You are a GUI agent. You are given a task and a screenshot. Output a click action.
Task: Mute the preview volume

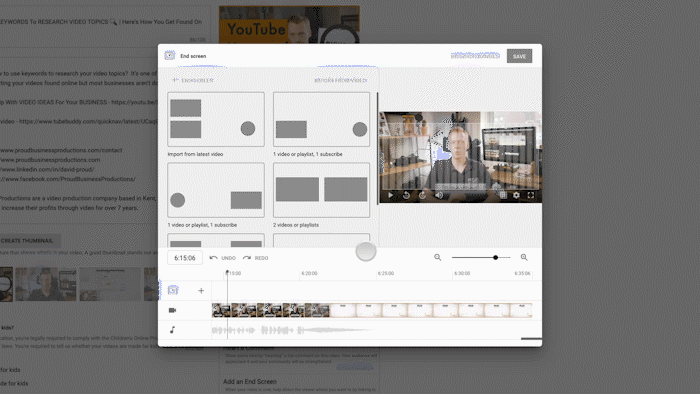pyautogui.click(x=439, y=195)
